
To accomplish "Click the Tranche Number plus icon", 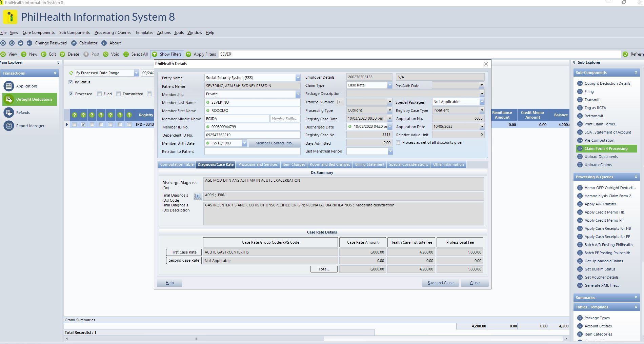I will [339, 102].
